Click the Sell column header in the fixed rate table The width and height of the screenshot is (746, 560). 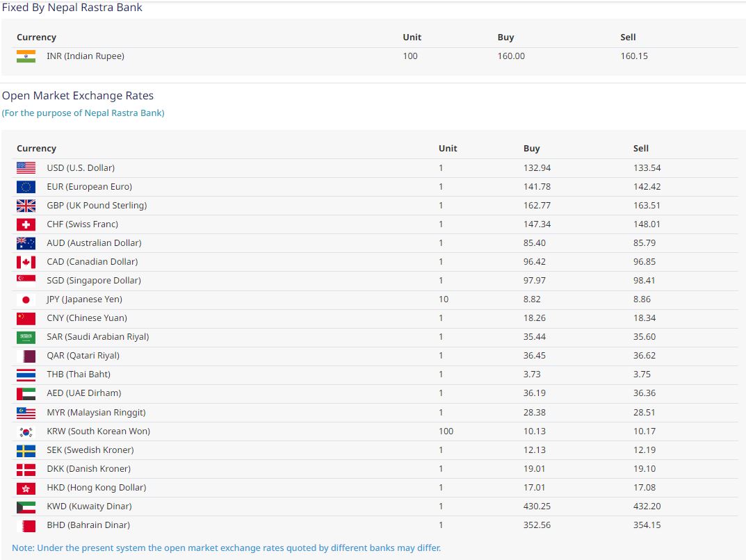628,38
